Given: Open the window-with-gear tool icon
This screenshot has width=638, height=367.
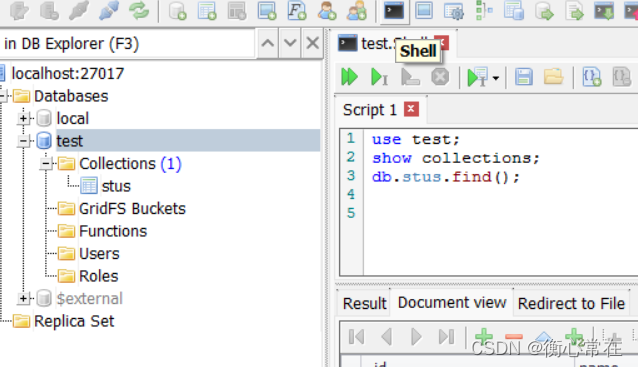Looking at the screenshot, I should 454,11.
